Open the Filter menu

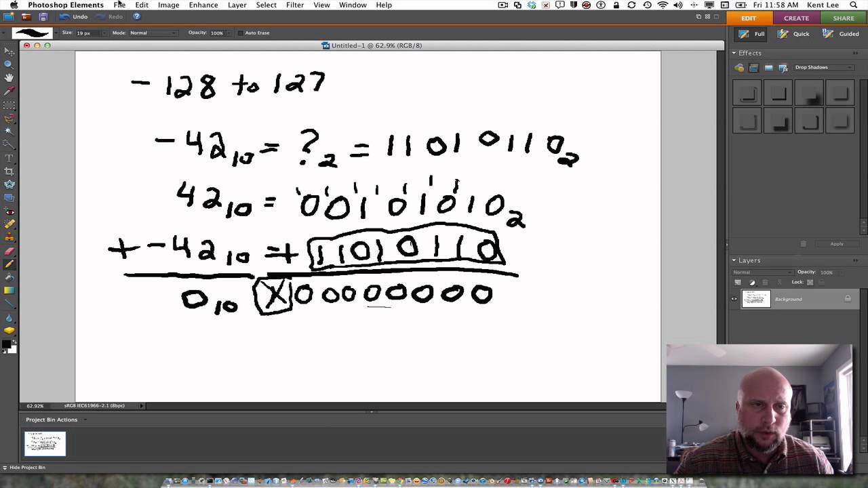[x=295, y=5]
